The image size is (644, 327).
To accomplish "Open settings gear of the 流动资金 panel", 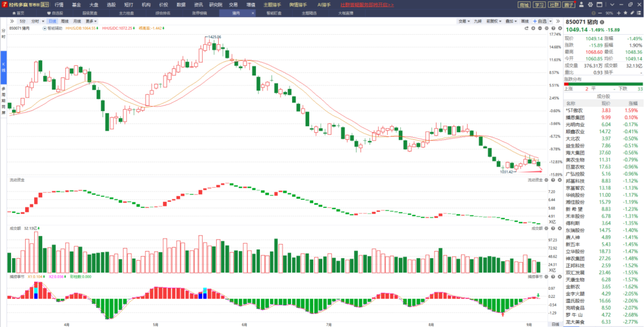I will click(547, 180).
